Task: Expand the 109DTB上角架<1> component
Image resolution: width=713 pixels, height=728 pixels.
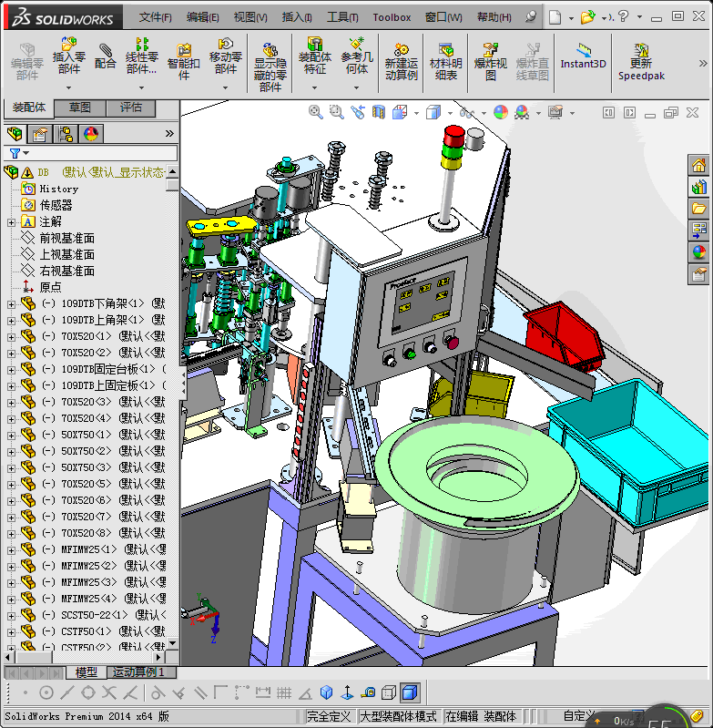Action: coord(11,321)
